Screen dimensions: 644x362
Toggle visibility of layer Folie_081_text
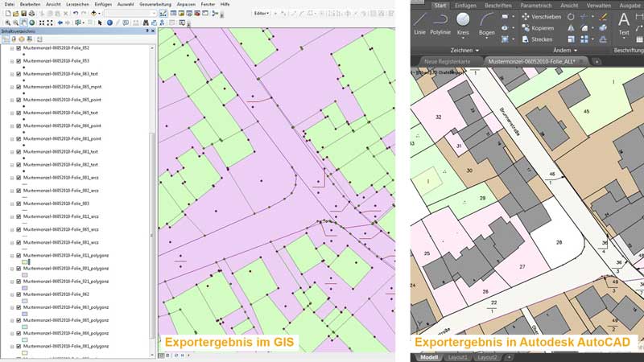click(19, 152)
